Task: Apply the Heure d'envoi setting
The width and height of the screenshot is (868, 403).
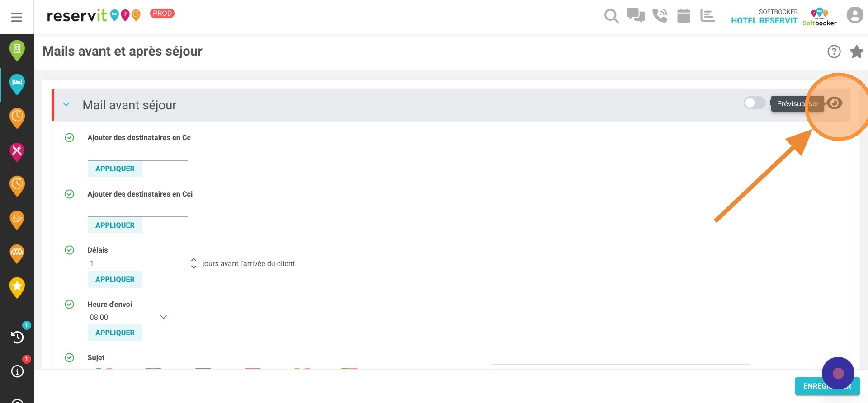Action: (x=115, y=333)
